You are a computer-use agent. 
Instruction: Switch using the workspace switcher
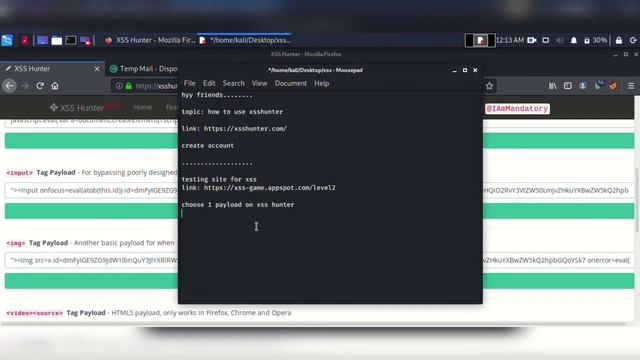480,40
